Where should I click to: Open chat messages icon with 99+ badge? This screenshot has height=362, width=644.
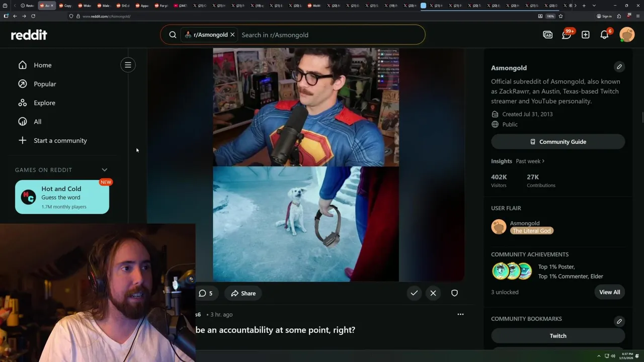tap(567, 35)
